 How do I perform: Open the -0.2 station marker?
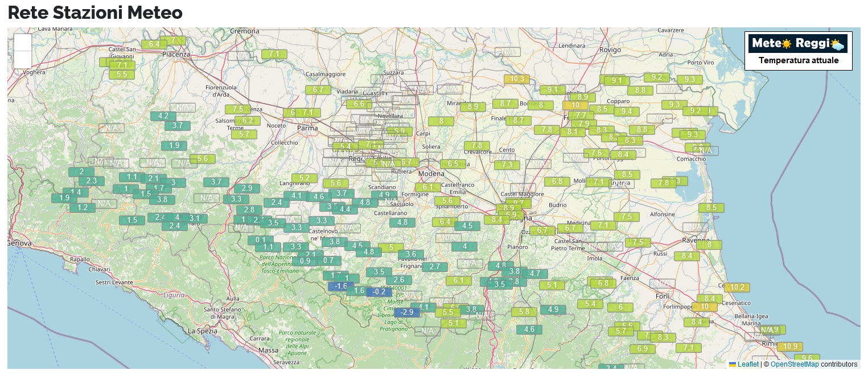pyautogui.click(x=379, y=291)
